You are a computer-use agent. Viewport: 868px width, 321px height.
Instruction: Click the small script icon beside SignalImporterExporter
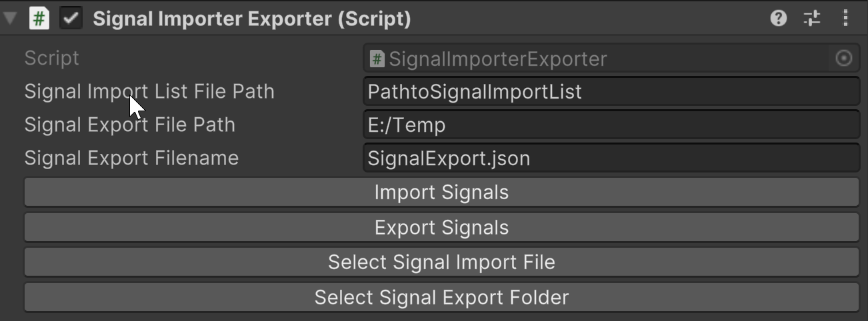click(x=377, y=59)
